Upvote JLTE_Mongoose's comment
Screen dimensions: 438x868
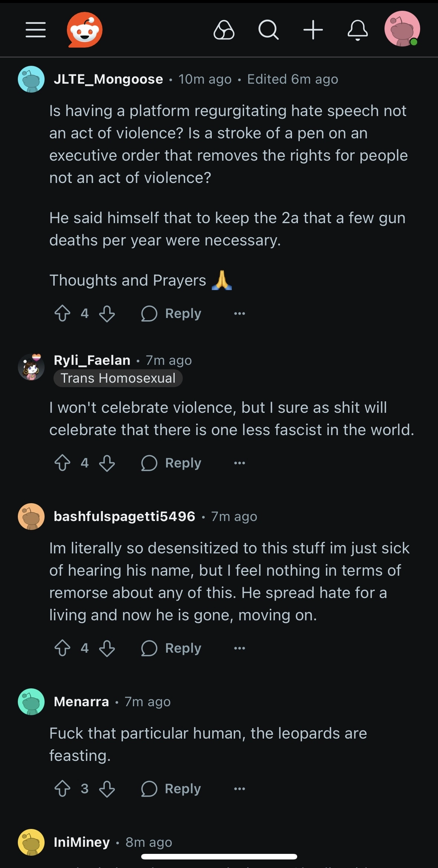[x=62, y=314]
